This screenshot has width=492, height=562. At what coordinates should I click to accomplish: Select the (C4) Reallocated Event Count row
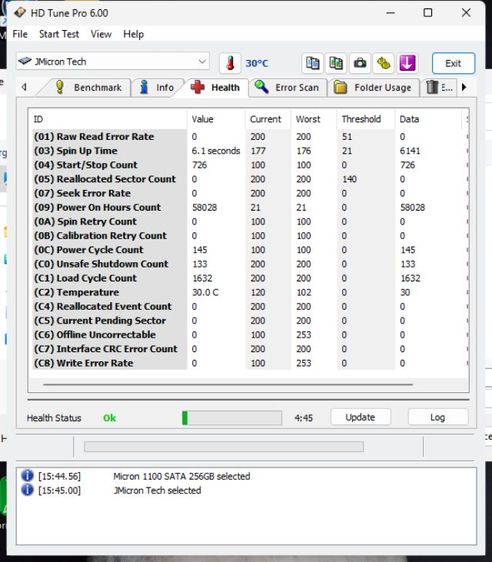click(249, 306)
